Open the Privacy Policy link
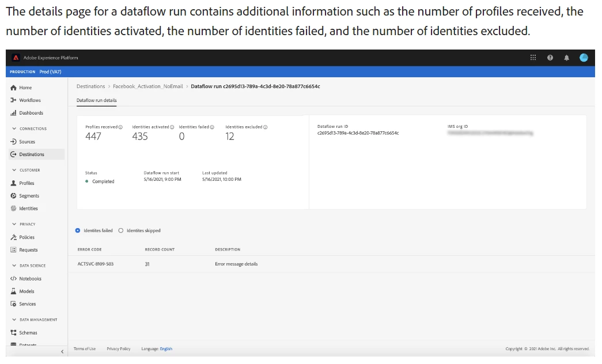Viewport: 602px width, 364px height. pyautogui.click(x=119, y=349)
